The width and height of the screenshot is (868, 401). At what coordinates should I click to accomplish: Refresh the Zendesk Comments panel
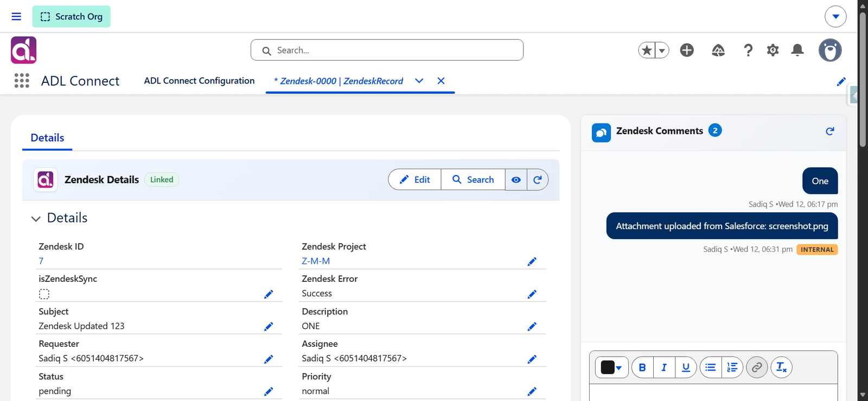tap(830, 131)
